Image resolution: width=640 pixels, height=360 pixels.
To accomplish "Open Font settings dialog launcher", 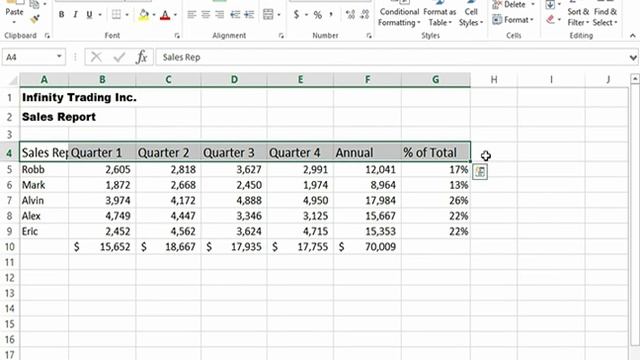I will pos(177,36).
